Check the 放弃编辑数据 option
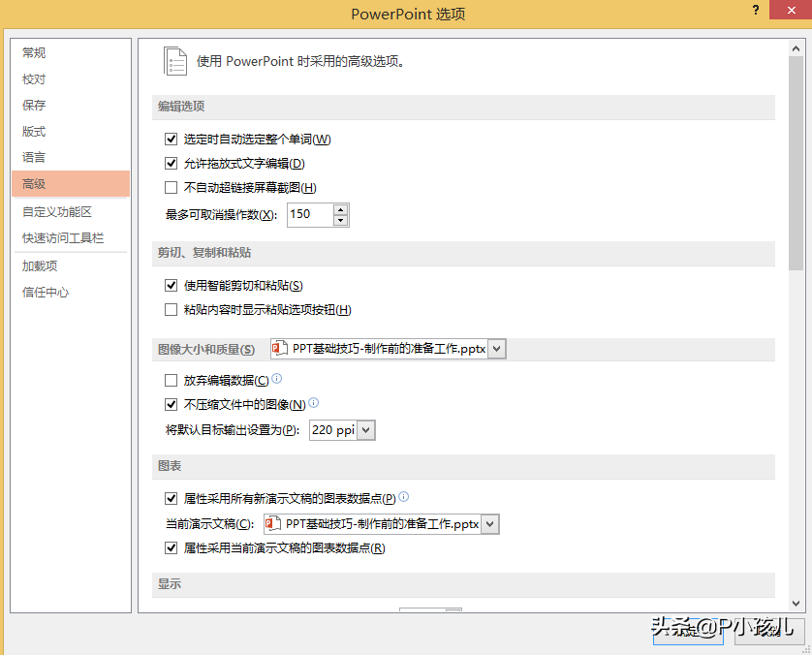 pos(171,381)
